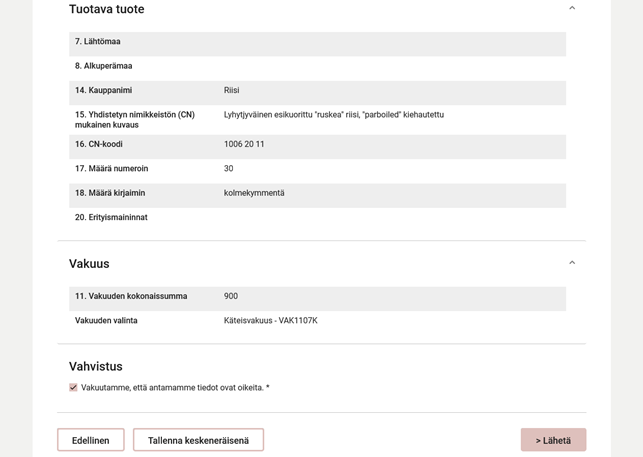This screenshot has width=643, height=457.
Task: Click the Vahvistus heading
Action: click(96, 367)
